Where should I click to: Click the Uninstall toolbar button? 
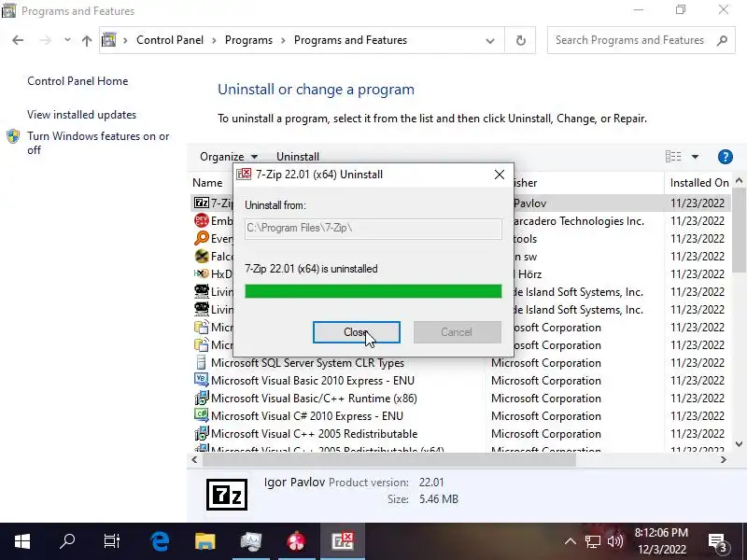coord(298,157)
